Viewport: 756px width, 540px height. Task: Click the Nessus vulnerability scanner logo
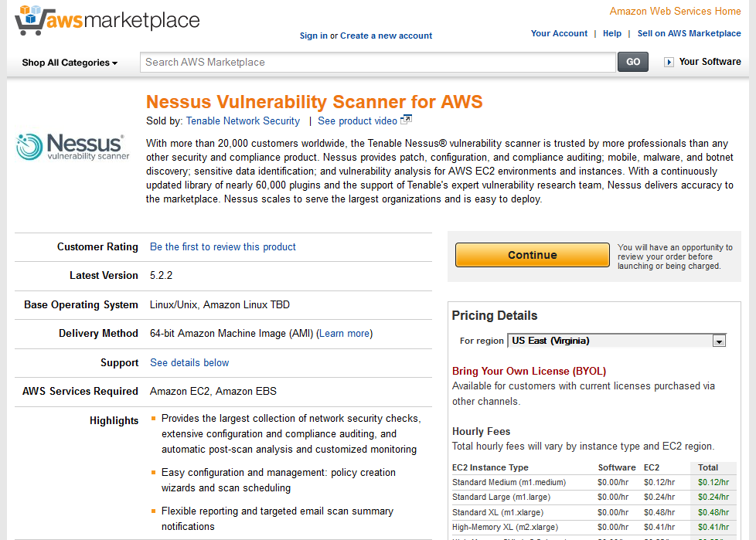[x=73, y=147]
